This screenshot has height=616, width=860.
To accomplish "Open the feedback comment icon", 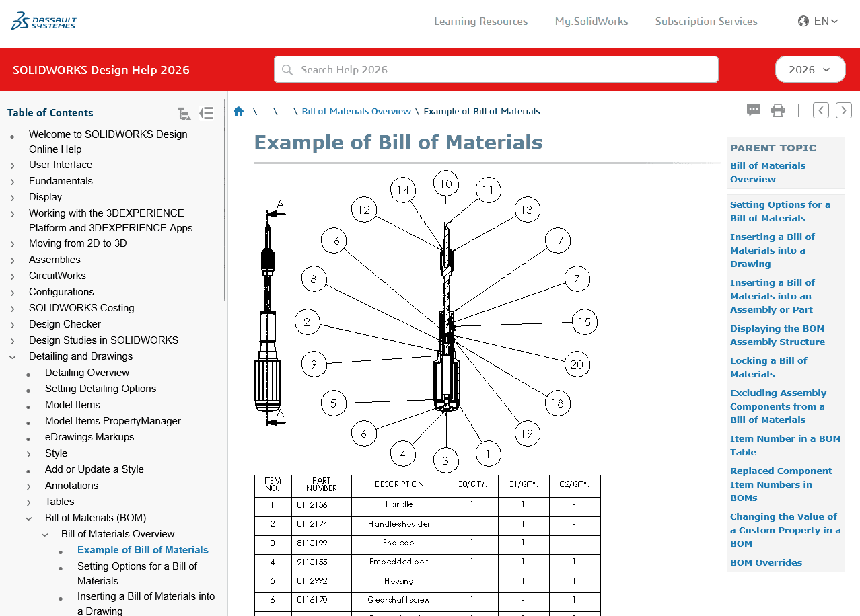I will click(x=754, y=110).
